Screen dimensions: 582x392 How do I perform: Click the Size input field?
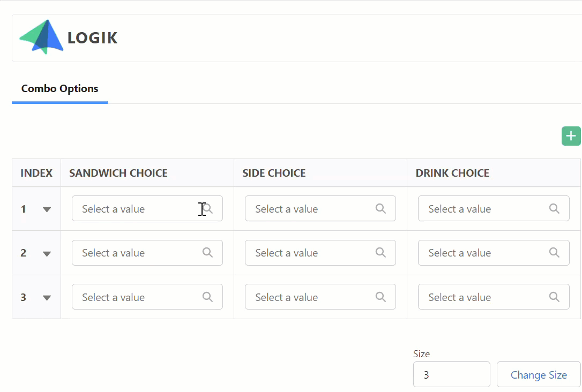(452, 374)
